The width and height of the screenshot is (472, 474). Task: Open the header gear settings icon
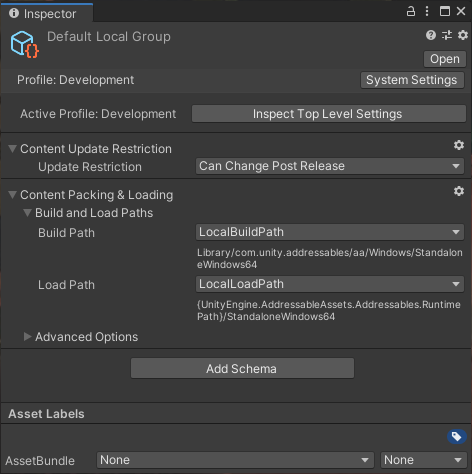click(x=463, y=35)
